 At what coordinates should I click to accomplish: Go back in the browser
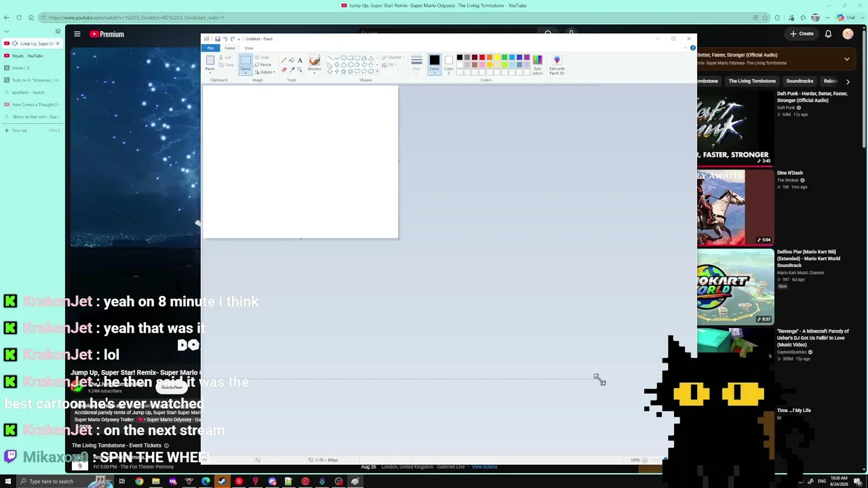tap(7, 18)
